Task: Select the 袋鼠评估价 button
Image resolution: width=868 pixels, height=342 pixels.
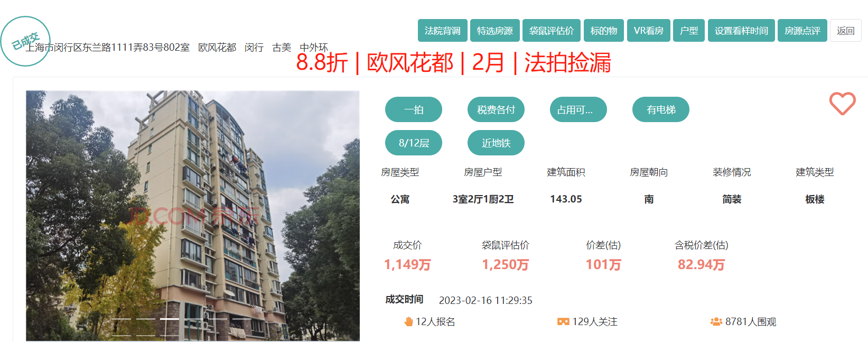Action: point(552,31)
